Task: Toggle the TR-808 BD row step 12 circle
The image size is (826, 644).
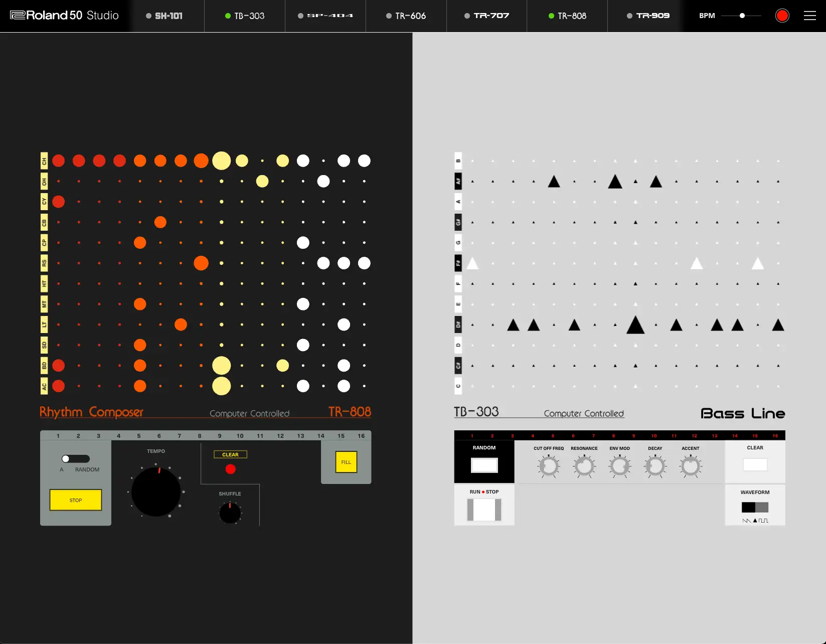Action: 283,366
